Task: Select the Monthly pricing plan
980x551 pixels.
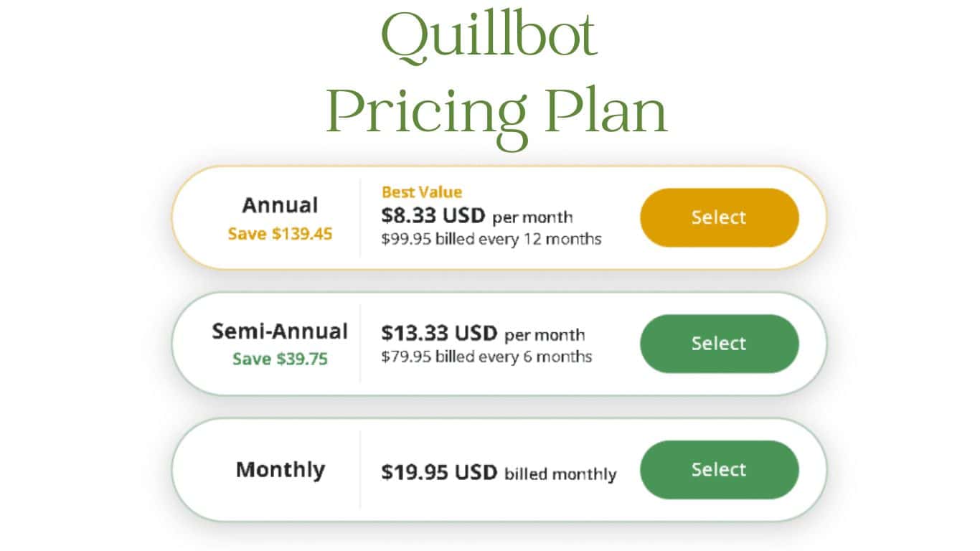Action: [719, 470]
